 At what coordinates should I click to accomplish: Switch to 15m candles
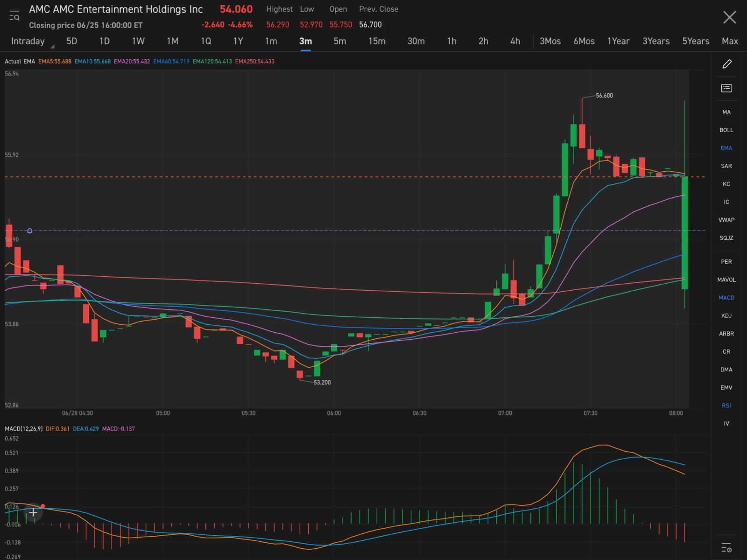tap(377, 41)
